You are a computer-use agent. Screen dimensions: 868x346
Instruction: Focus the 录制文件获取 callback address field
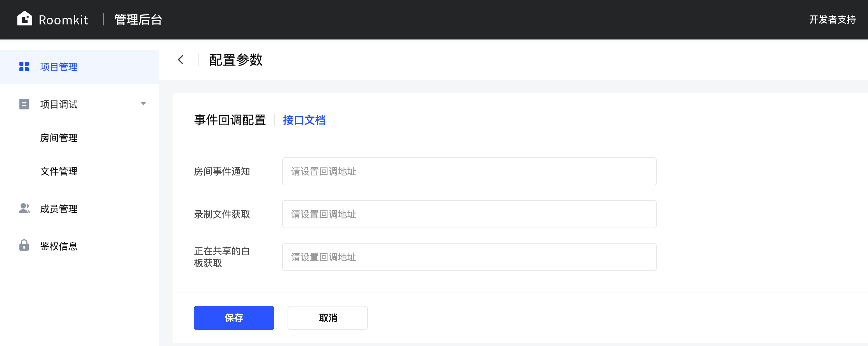(x=469, y=214)
